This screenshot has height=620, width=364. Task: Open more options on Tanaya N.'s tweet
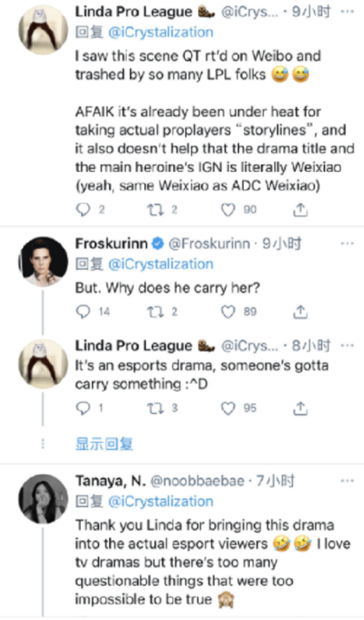pyautogui.click(x=347, y=481)
